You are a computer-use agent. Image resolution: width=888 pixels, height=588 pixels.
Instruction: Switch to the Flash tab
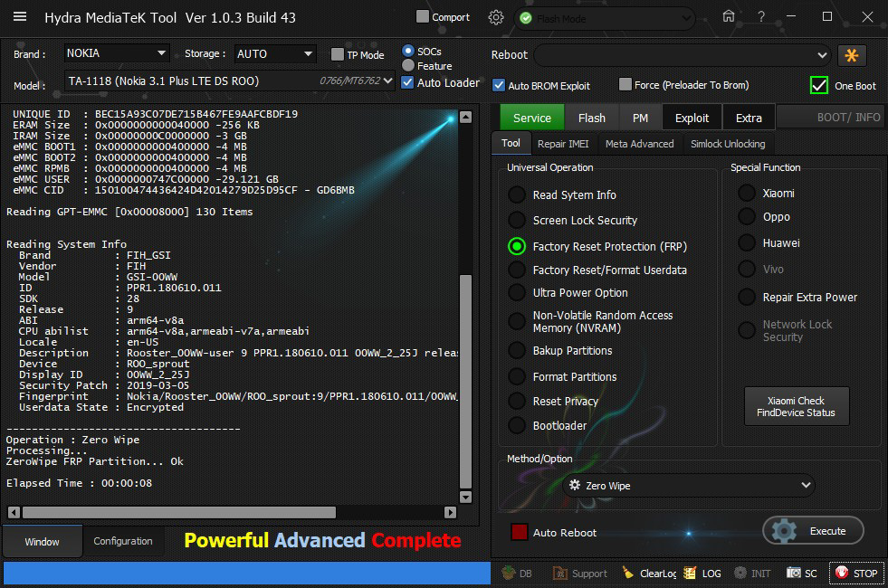pos(591,118)
